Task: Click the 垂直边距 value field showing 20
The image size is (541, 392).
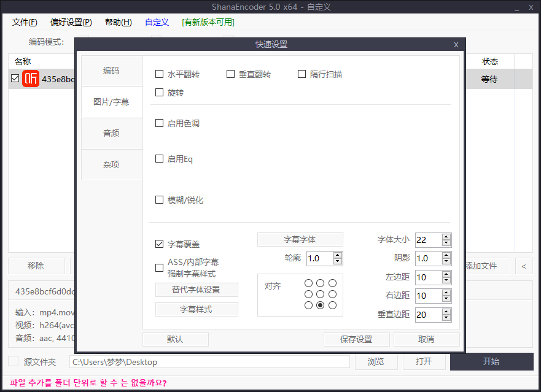Action: [429, 315]
